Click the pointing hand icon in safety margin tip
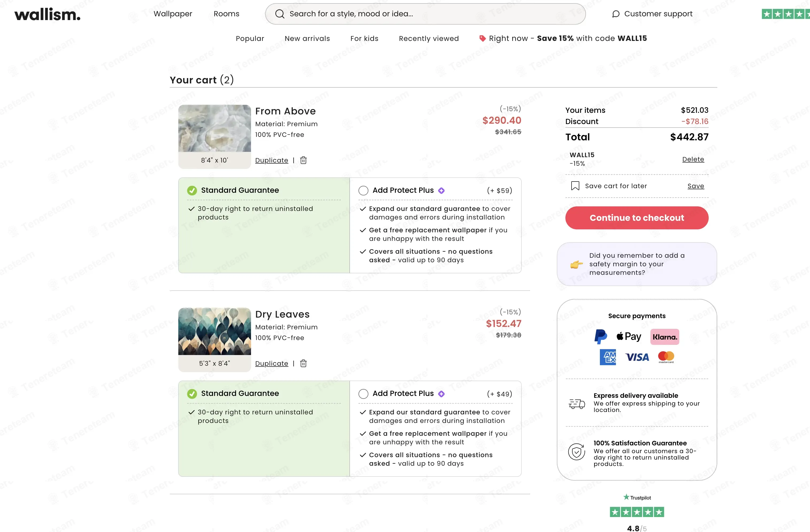The width and height of the screenshot is (810, 532). [x=576, y=264]
